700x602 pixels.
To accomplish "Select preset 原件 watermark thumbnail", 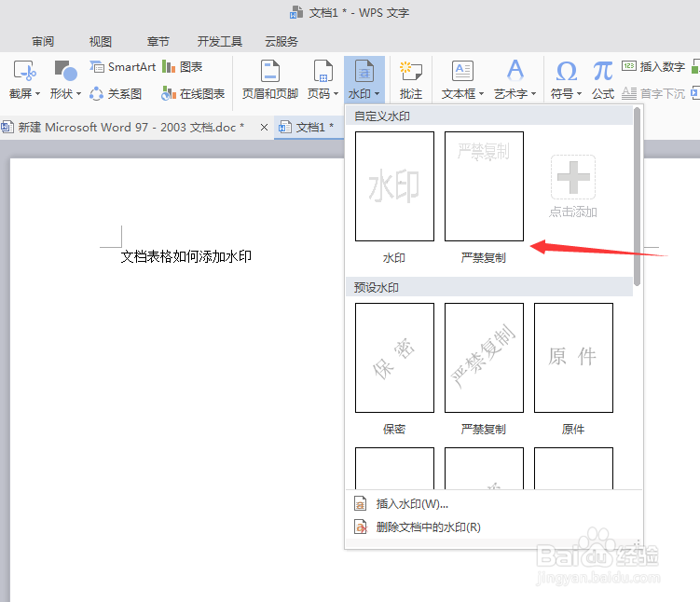I will click(x=573, y=358).
